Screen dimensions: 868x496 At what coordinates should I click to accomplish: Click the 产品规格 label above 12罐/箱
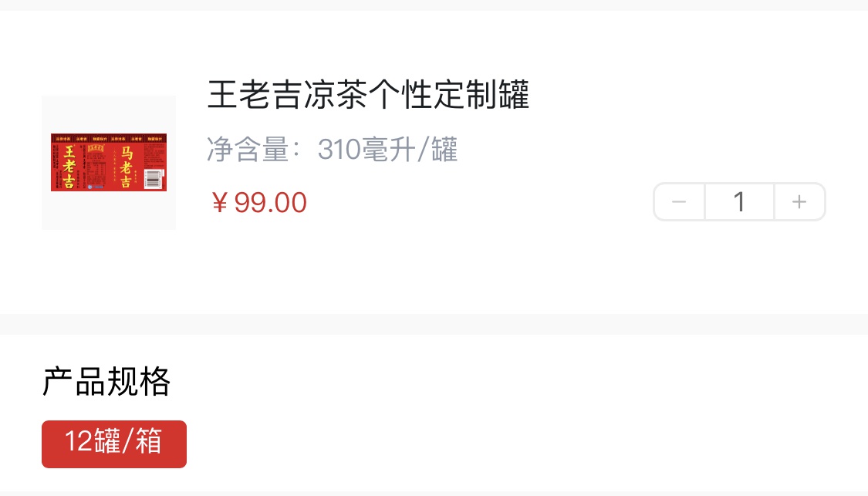click(106, 381)
